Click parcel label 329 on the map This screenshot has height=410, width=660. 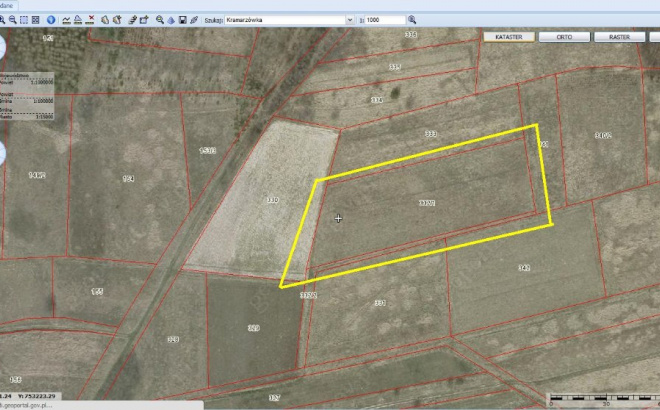pos(253,328)
